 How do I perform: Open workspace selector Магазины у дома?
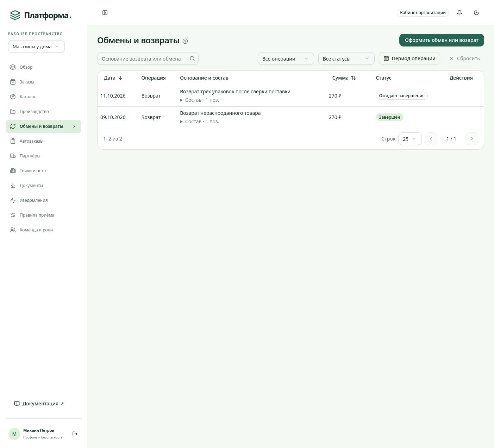[x=36, y=46]
